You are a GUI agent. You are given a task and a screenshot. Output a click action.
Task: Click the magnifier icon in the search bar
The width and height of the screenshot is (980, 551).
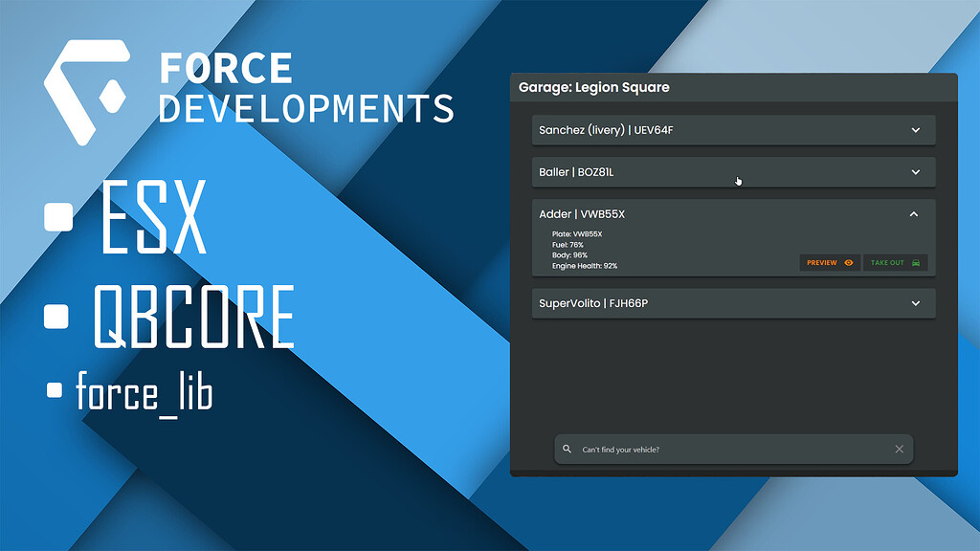pos(568,448)
